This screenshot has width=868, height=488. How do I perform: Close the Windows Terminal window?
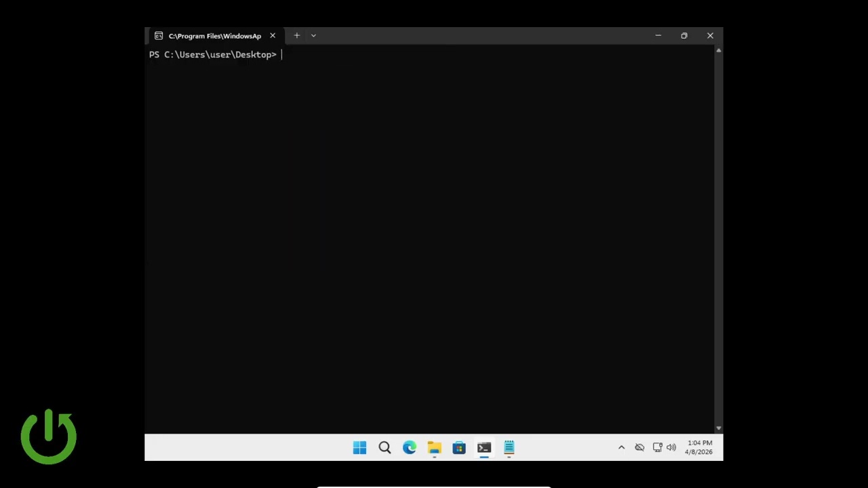pyautogui.click(x=710, y=36)
